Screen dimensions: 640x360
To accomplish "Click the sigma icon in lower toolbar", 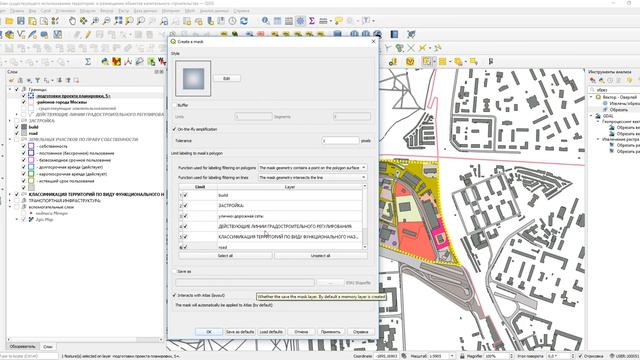I will (x=88, y=62).
